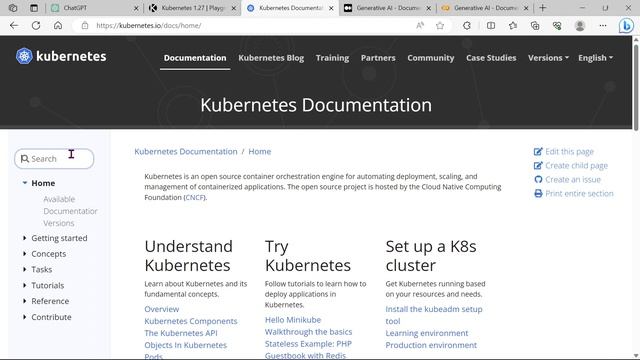Open the Learning environment link
This screenshot has width=640, height=360.
point(427,333)
